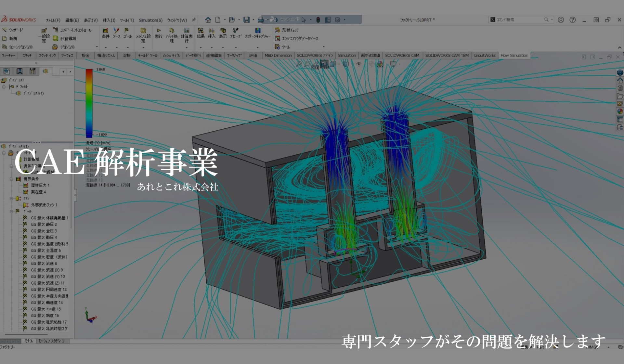Screen dimensions: 624x364
Task: Open dropdown arrow under 条件
Action: pos(106,47)
